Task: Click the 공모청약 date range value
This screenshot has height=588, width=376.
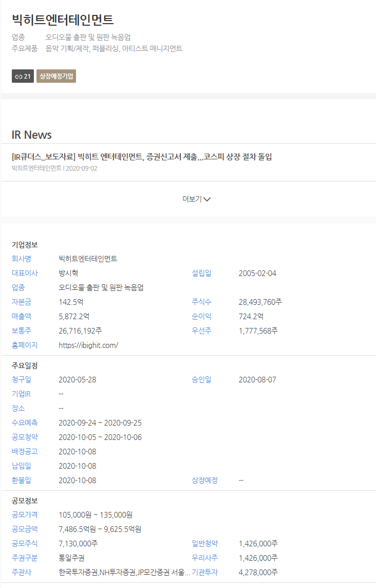Action: click(100, 437)
